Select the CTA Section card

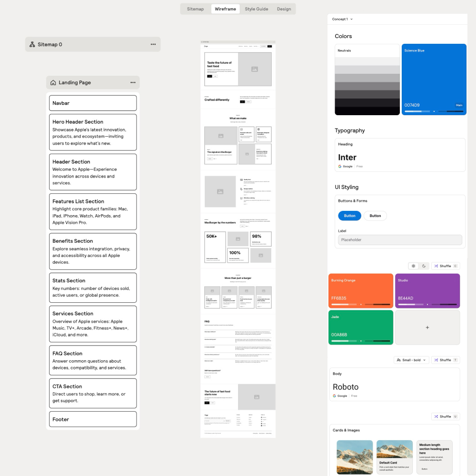click(93, 394)
